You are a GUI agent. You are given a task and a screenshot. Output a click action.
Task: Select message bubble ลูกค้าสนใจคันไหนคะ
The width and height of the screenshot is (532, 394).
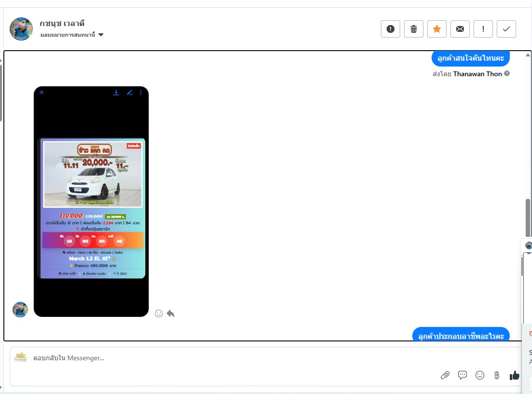tap(471, 58)
